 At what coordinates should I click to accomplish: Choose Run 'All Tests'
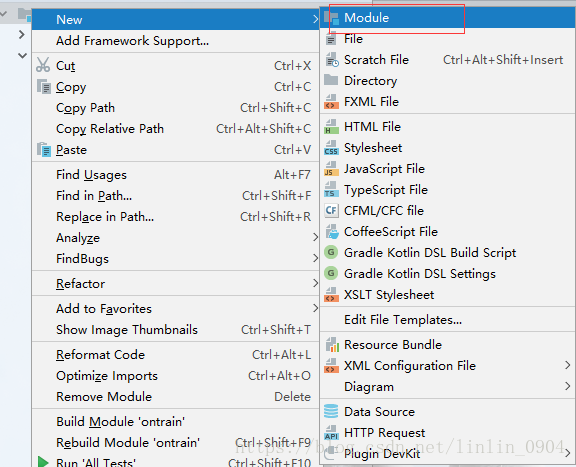(175, 461)
